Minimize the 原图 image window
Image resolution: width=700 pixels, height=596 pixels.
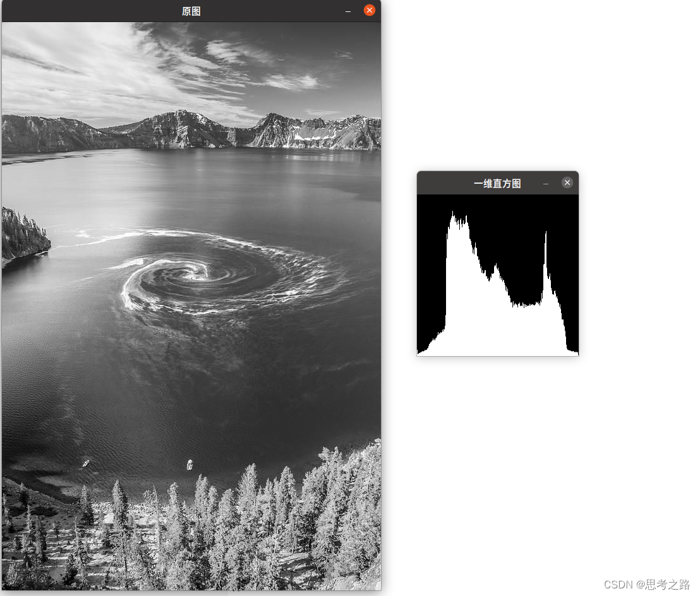click(x=348, y=11)
